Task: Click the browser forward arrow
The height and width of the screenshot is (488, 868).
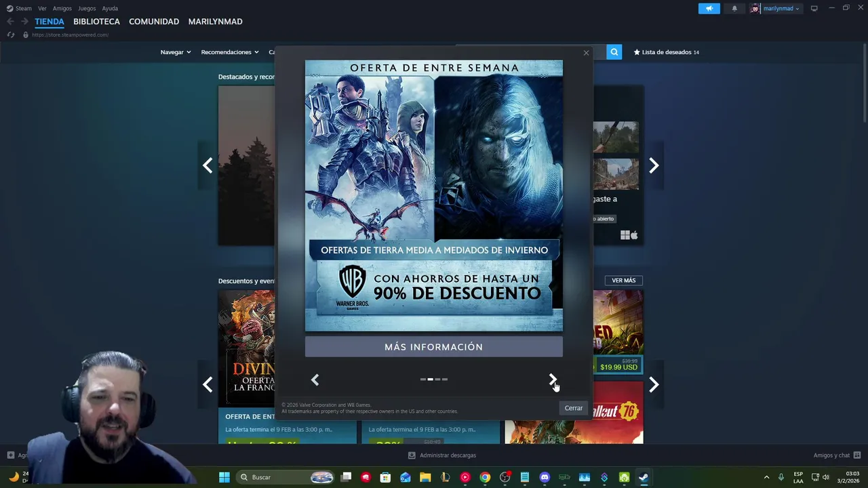Action: [x=24, y=22]
